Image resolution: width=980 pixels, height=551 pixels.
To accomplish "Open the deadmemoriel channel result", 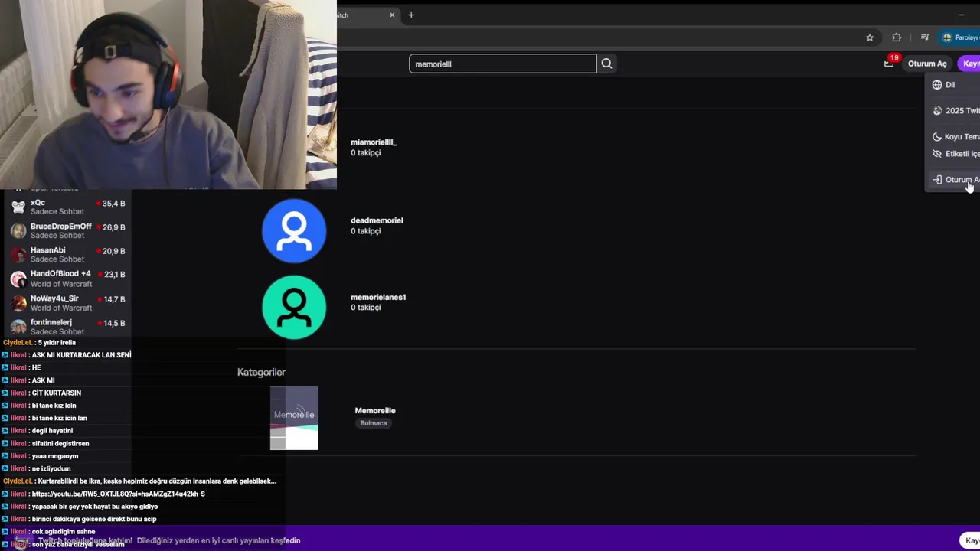I will pyautogui.click(x=377, y=220).
